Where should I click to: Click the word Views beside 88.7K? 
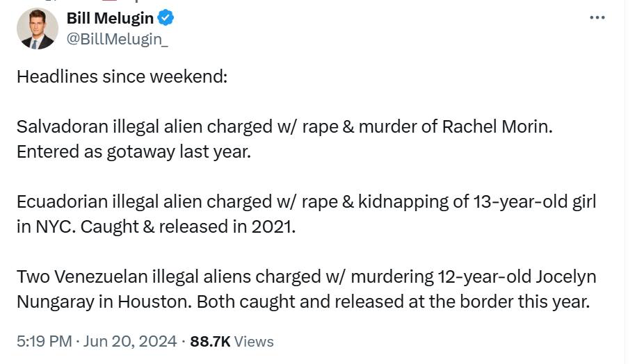tap(254, 341)
